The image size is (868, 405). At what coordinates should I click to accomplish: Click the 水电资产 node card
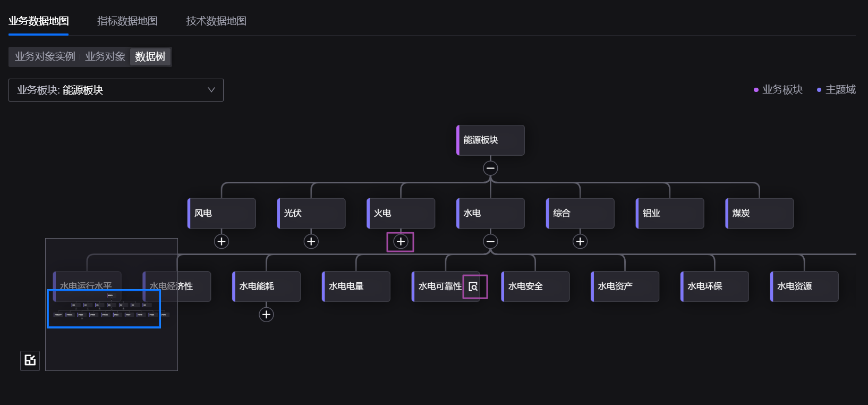point(625,286)
